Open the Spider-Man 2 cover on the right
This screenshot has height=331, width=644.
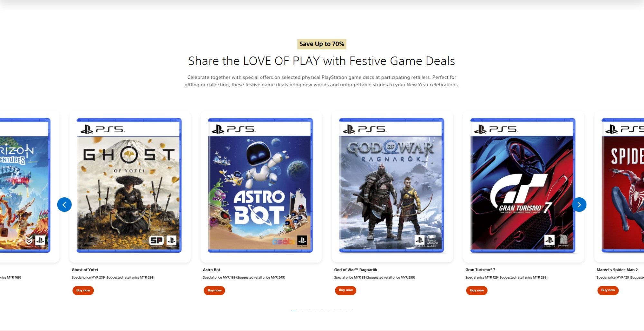(623, 185)
